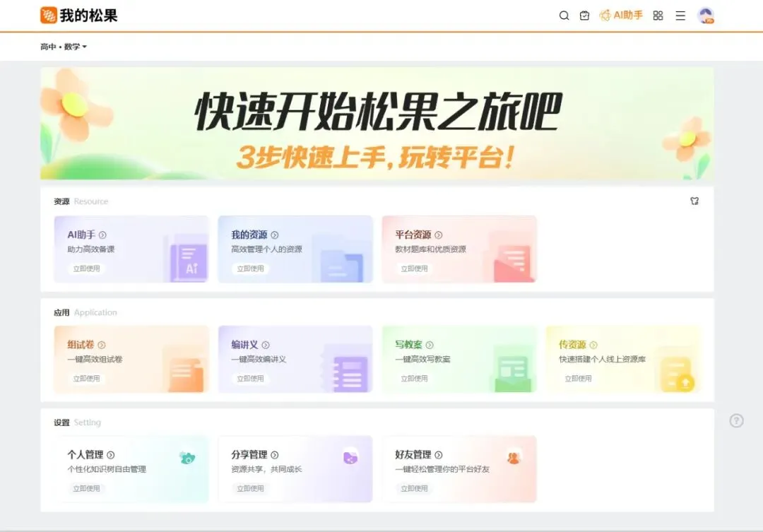763x532 pixels.
Task: Click the 快速搭建个人线上资源库 text
Action: (603, 359)
